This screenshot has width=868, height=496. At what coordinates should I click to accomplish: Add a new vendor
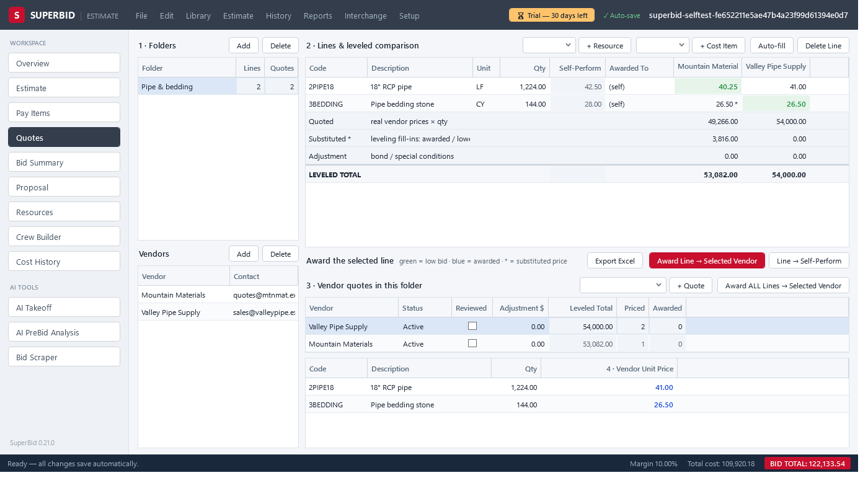[244, 254]
